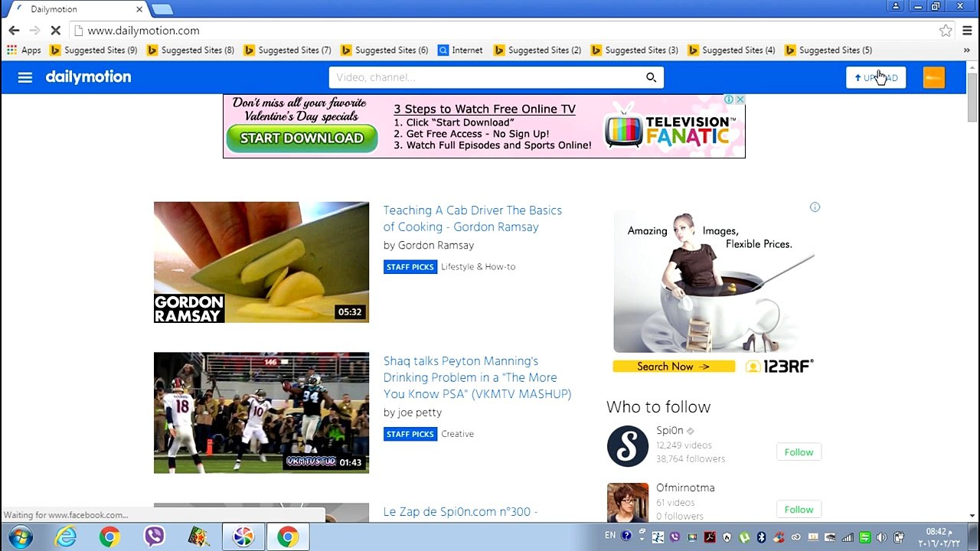Open the power plug battery tray icon
Image resolution: width=980 pixels, height=551 pixels.
tap(899, 537)
